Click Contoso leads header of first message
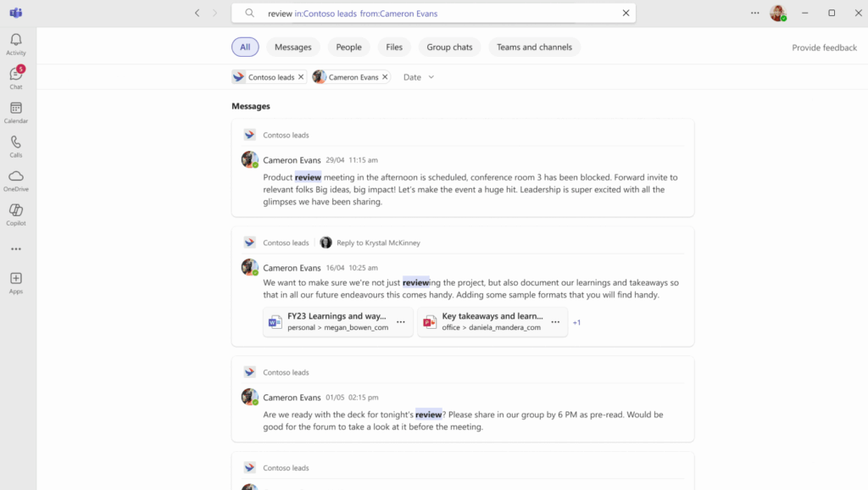 pyautogui.click(x=286, y=135)
